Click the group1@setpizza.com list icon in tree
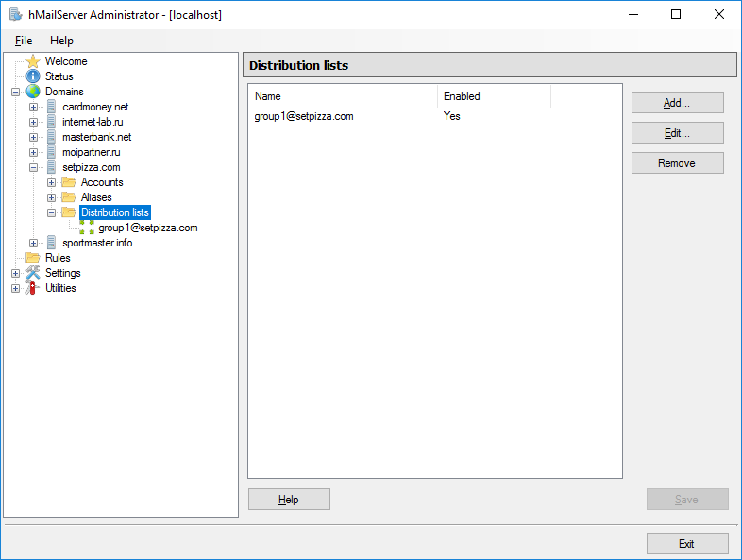The image size is (742, 560). coord(87,228)
